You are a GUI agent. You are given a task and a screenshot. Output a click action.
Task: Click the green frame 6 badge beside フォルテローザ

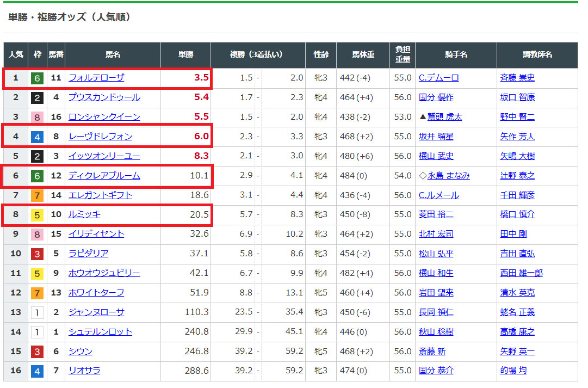point(37,78)
